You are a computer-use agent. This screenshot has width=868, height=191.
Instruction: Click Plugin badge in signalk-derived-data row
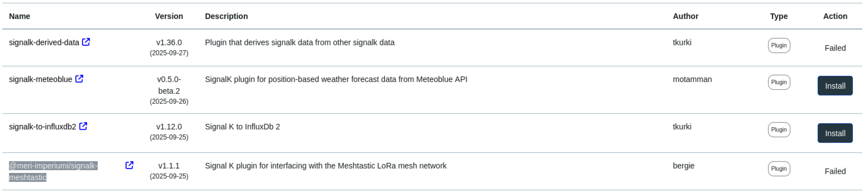tap(779, 46)
